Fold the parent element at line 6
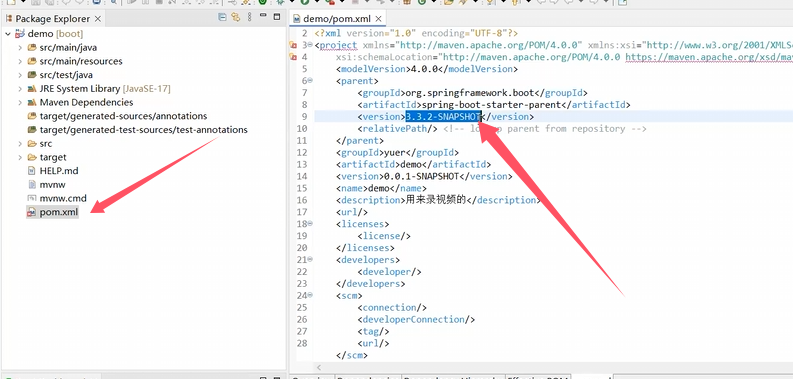793x379 pixels. click(x=310, y=80)
